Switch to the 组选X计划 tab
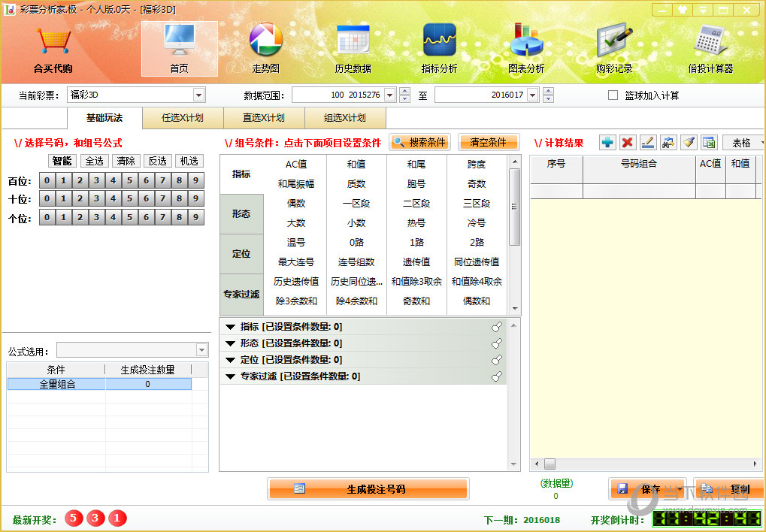Image resolution: width=766 pixels, height=532 pixels. [x=345, y=118]
